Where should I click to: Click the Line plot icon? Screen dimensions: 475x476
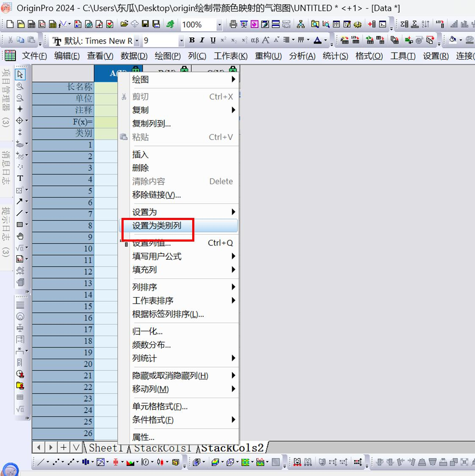pos(41,462)
